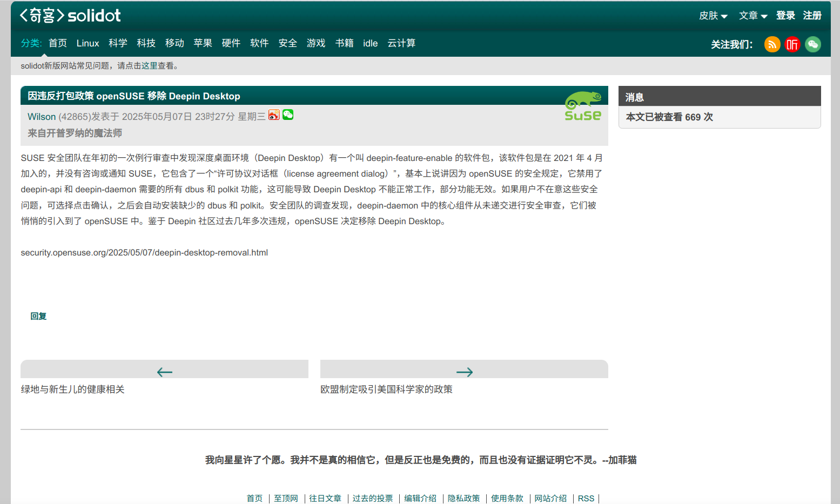Expand the 文章 dropdown menu

coord(753,16)
